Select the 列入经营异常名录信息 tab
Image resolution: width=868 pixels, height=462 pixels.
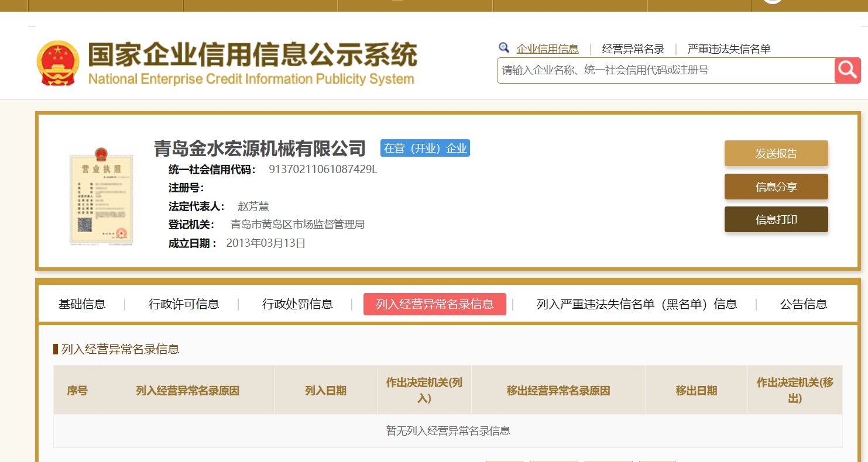pyautogui.click(x=435, y=304)
